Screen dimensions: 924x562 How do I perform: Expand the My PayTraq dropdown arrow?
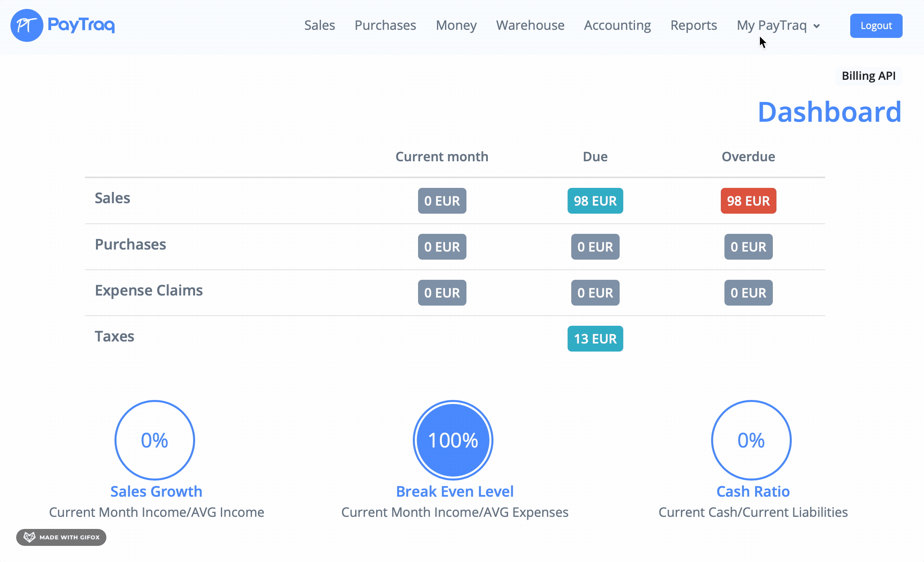pyautogui.click(x=817, y=26)
